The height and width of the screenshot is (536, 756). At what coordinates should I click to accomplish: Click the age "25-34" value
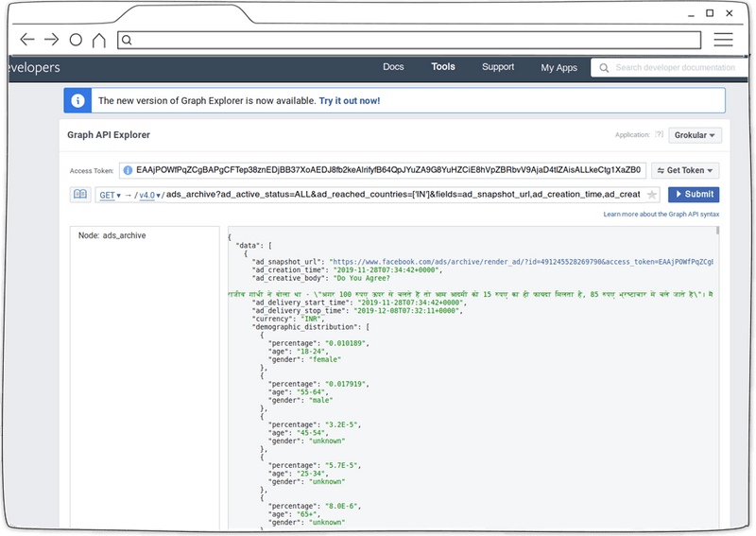tap(311, 474)
